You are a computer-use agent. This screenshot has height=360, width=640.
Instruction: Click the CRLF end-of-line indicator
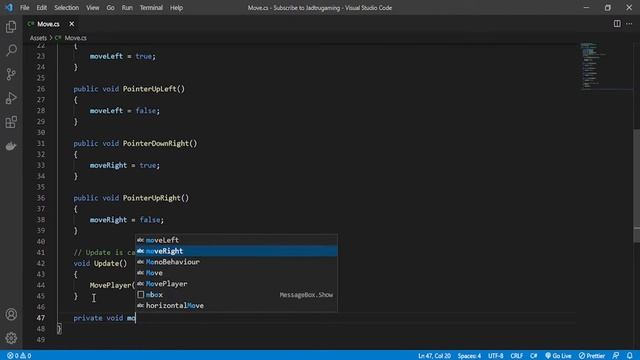517,356
